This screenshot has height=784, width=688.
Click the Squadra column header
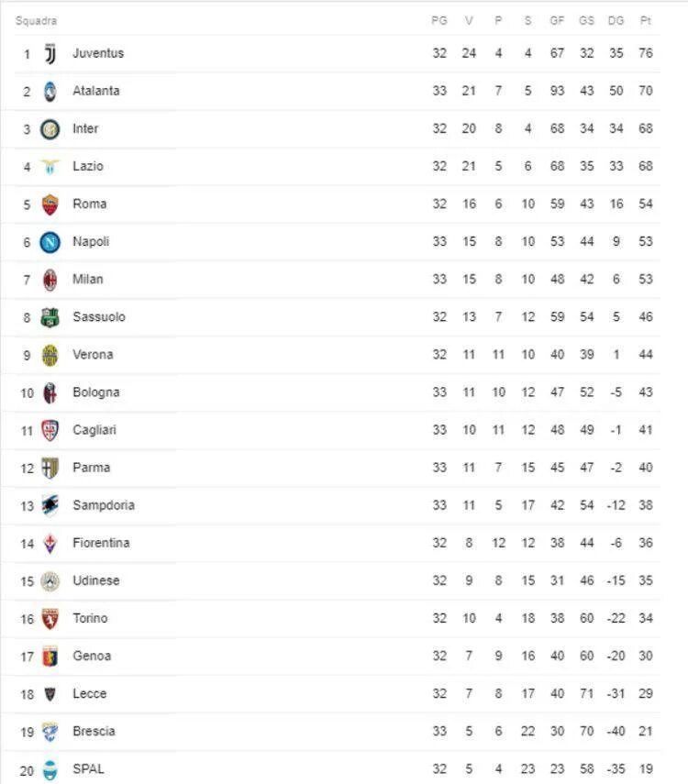point(36,21)
